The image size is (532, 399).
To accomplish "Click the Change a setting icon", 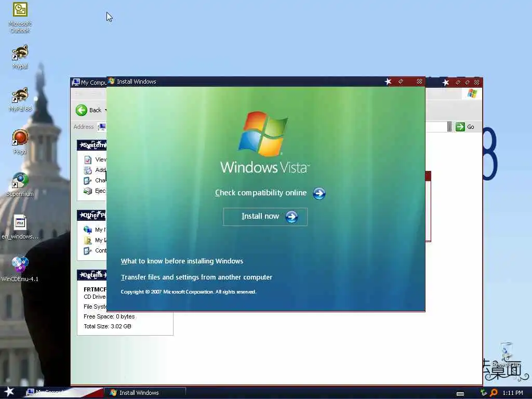I will click(88, 180).
